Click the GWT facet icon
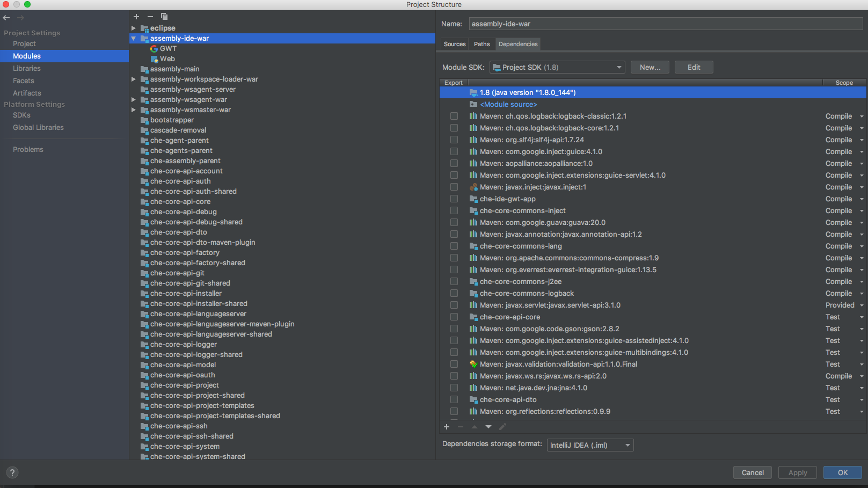This screenshot has width=868, height=488. click(154, 48)
